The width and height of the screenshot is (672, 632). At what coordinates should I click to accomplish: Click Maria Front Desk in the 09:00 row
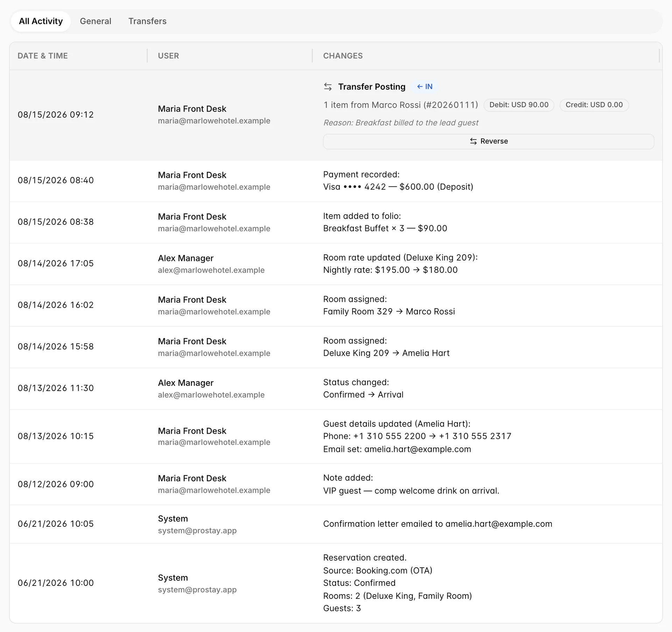click(192, 478)
